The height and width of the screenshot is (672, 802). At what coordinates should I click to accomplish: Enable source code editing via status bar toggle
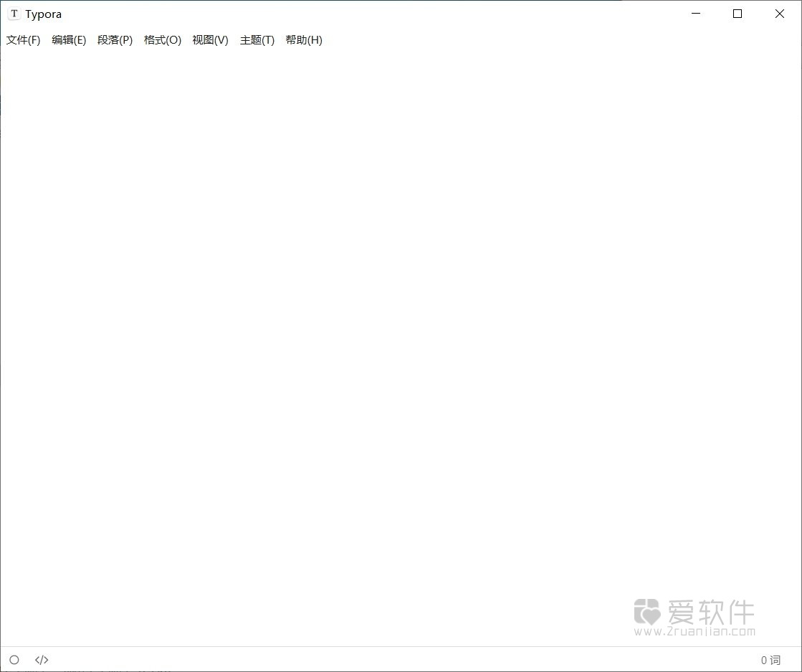tap(41, 660)
